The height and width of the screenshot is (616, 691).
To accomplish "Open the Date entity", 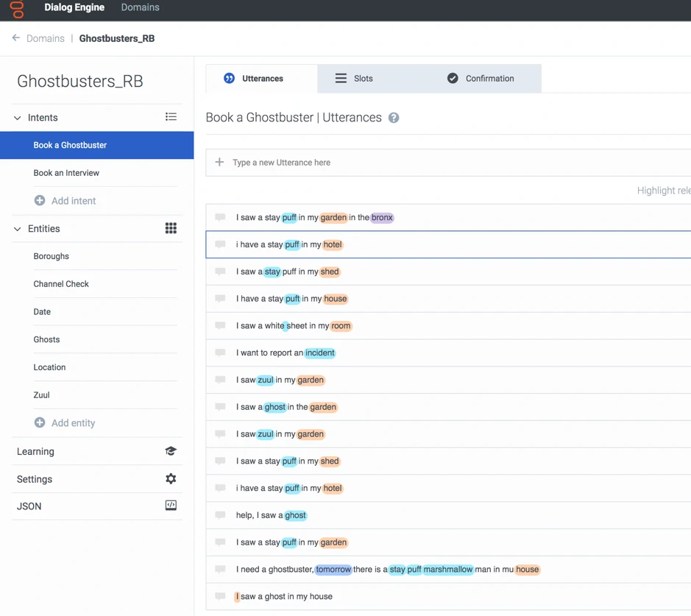I will tap(42, 311).
